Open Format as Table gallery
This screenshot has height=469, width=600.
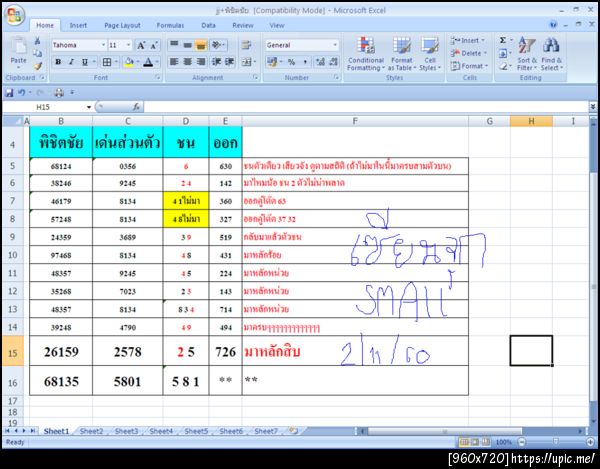tap(401, 54)
